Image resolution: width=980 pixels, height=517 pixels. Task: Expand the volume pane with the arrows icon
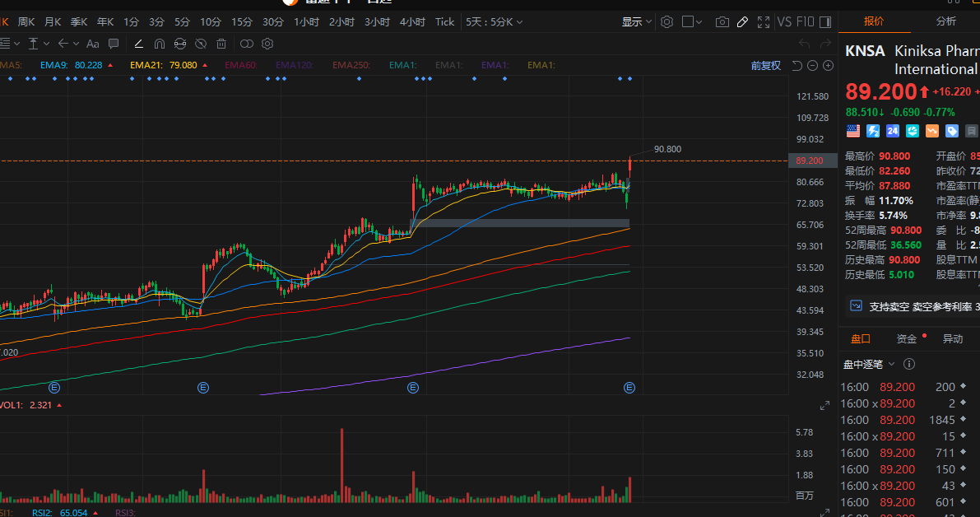[x=825, y=406]
